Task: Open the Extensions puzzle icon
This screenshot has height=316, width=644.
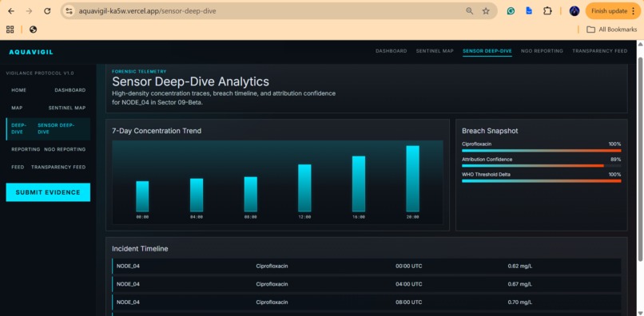Action: 547,11
